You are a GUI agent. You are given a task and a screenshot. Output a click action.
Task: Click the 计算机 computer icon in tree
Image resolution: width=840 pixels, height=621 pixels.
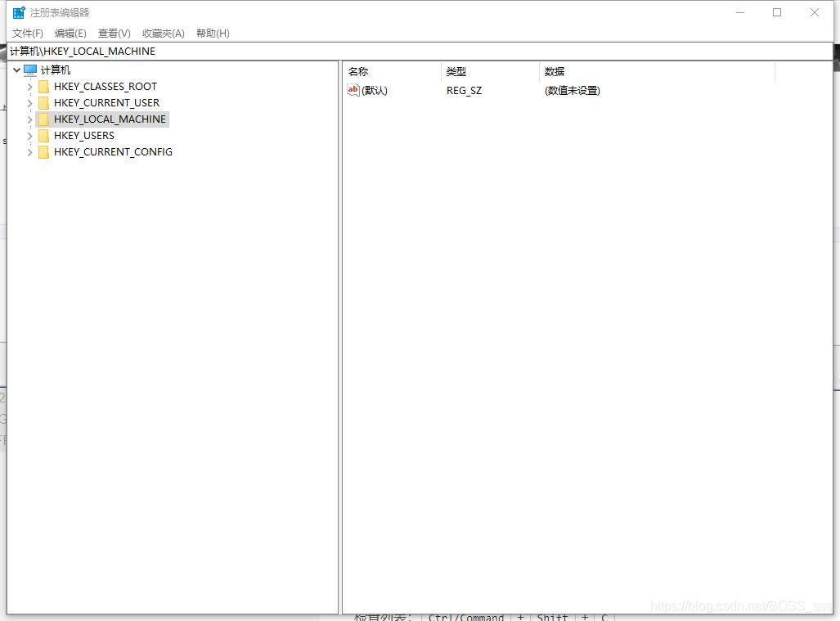(30, 70)
